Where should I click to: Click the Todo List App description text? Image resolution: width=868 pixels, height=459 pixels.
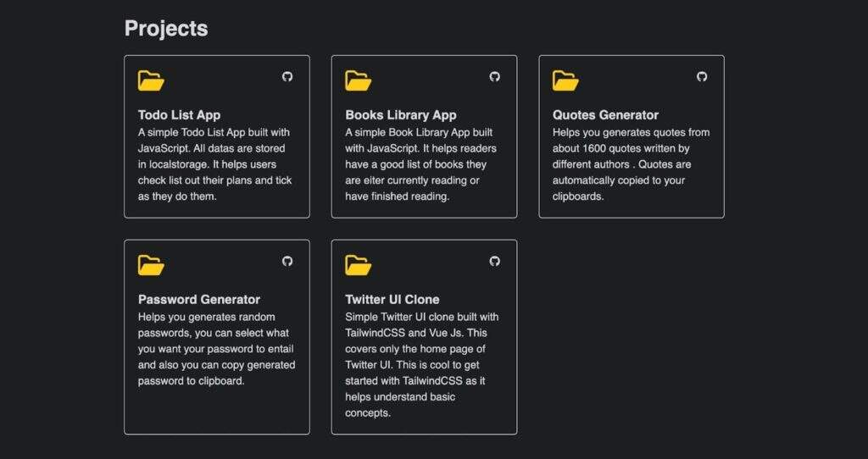pyautogui.click(x=215, y=164)
